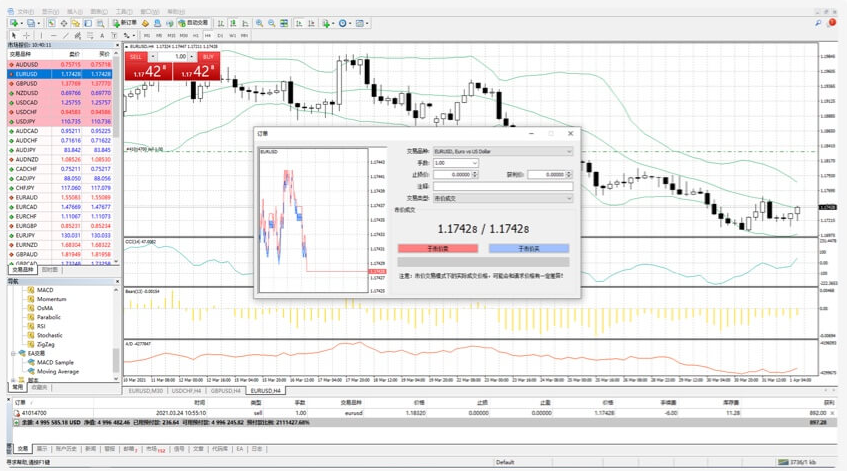Select the trendline drawing tool
Image resolution: width=847 pixels, height=471 pixels.
pyautogui.click(x=65, y=35)
